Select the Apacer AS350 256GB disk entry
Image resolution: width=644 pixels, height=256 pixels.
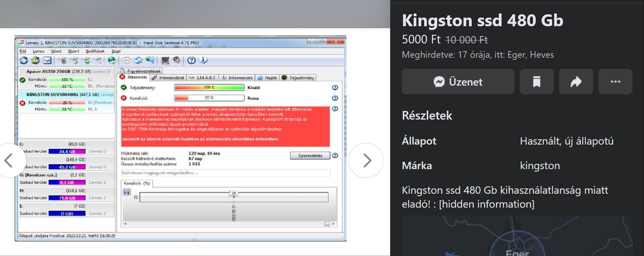tap(66, 79)
